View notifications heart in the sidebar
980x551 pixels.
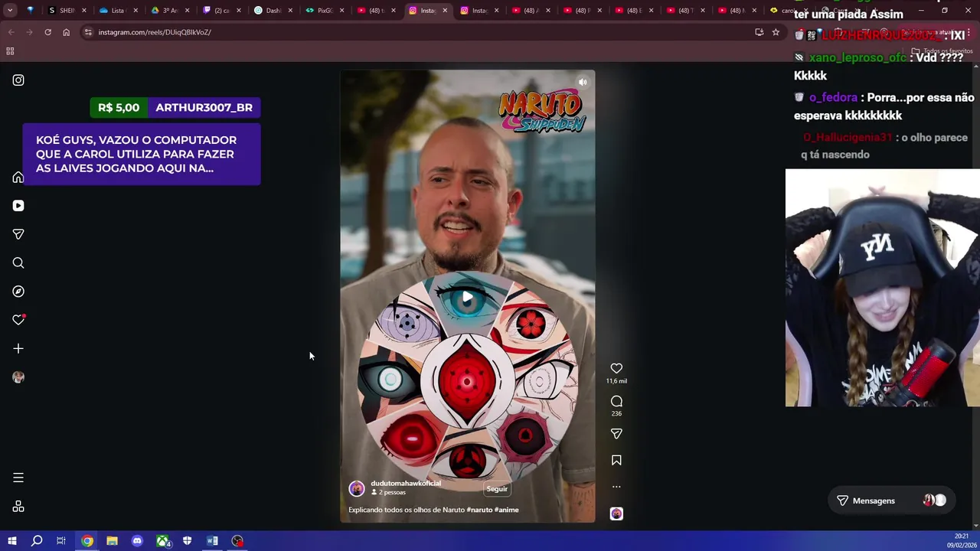[18, 320]
